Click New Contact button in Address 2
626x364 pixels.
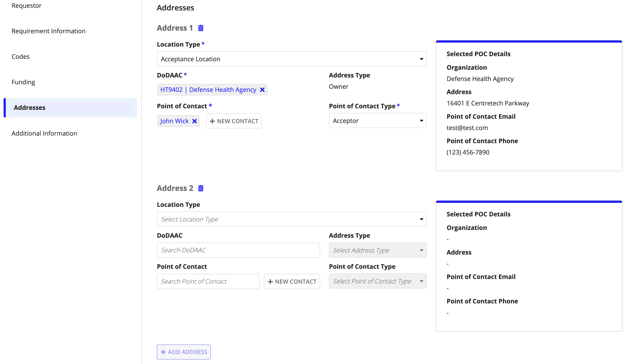(292, 282)
